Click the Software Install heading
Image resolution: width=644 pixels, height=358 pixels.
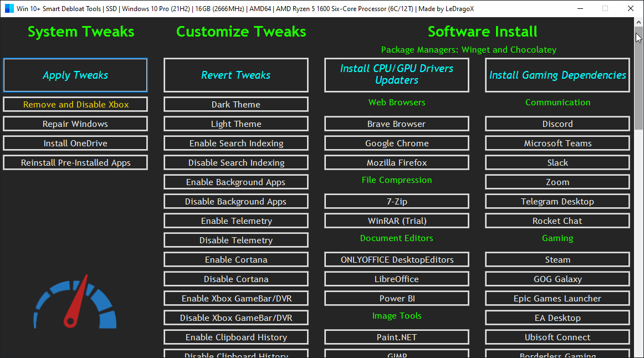(482, 32)
